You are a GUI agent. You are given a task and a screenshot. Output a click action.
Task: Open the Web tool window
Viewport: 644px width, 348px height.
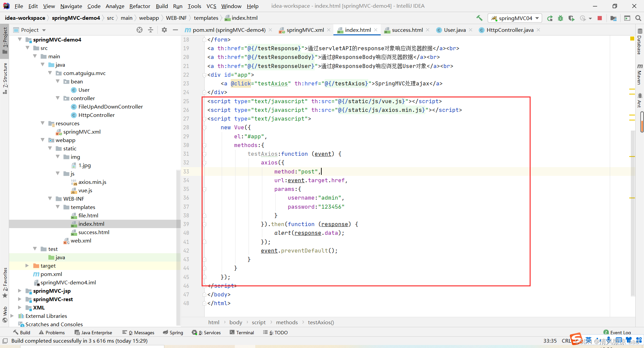click(x=5, y=315)
